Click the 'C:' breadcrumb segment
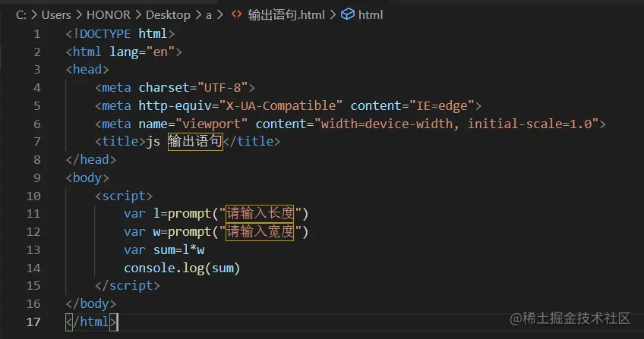The width and height of the screenshot is (644, 339). [21, 15]
